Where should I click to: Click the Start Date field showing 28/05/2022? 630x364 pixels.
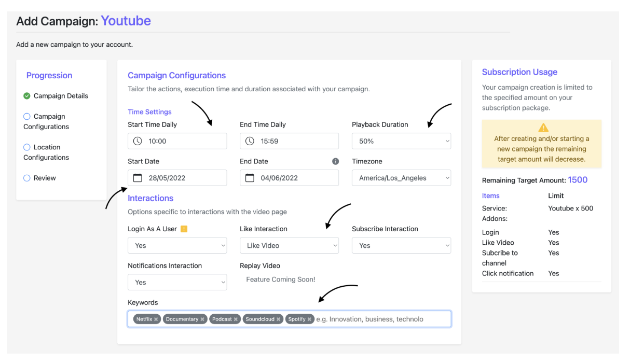(x=177, y=178)
